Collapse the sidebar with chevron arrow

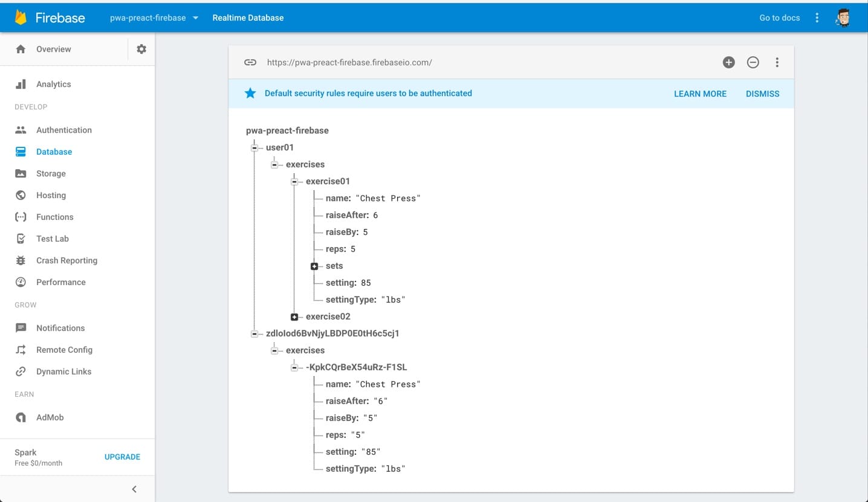tap(134, 489)
